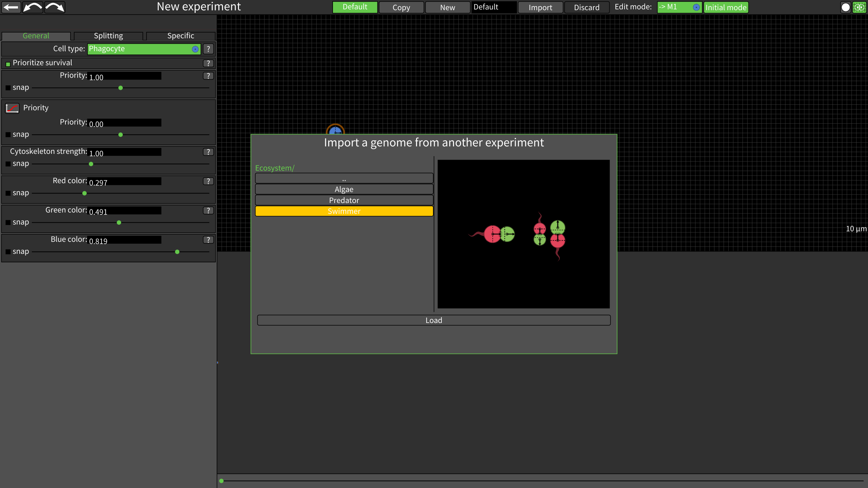This screenshot has width=868, height=488.
Task: Open the Cell type Phagocyte dropdown
Action: (144, 49)
